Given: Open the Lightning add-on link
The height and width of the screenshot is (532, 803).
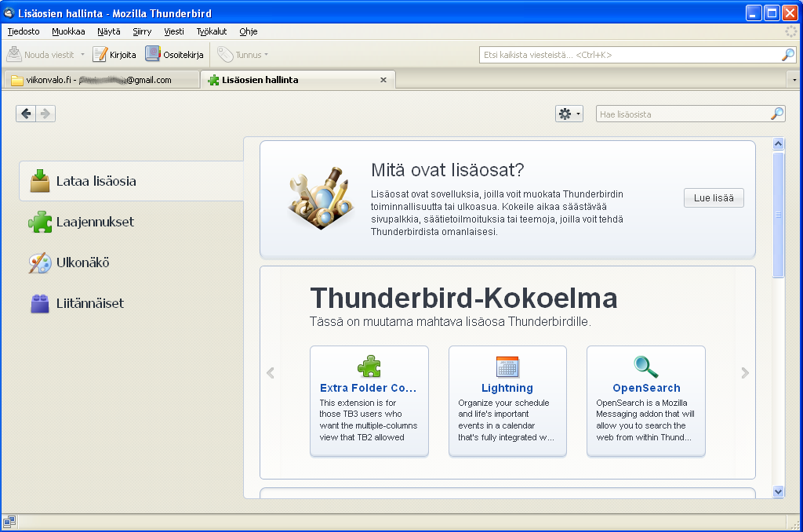Looking at the screenshot, I should coord(507,389).
